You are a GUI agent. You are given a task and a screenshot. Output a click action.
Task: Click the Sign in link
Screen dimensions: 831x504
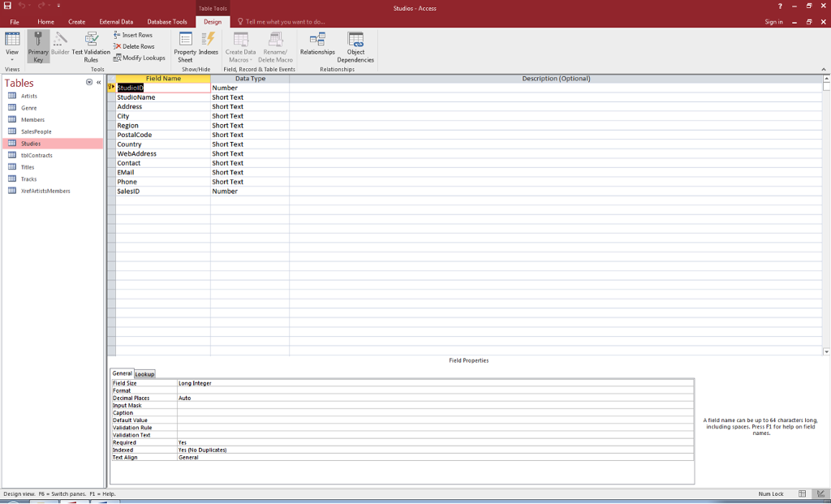coord(773,22)
